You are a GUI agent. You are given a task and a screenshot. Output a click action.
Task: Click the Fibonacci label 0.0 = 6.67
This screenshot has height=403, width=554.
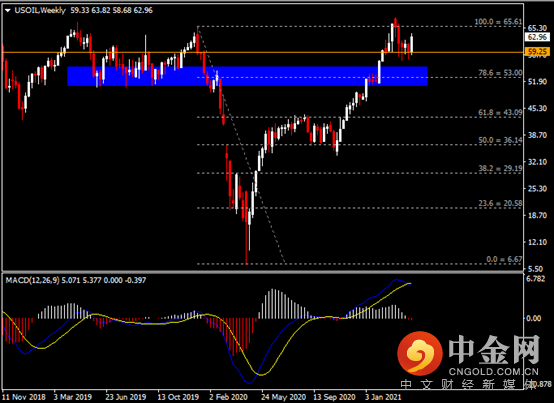click(x=504, y=259)
